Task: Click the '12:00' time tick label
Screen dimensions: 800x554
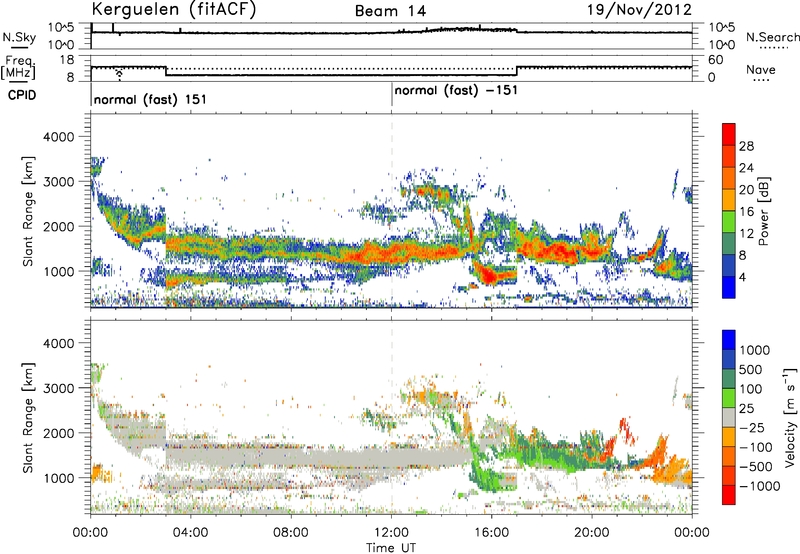Action: [x=391, y=533]
